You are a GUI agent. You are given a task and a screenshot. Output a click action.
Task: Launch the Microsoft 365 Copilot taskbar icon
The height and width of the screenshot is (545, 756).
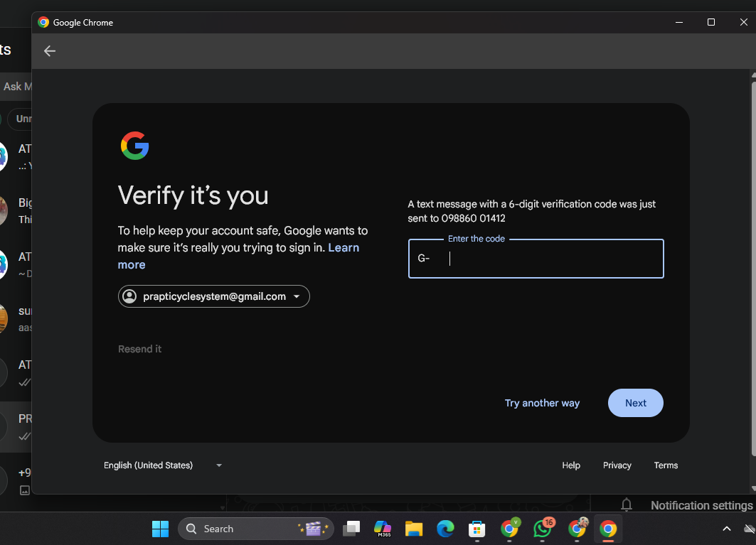(383, 529)
